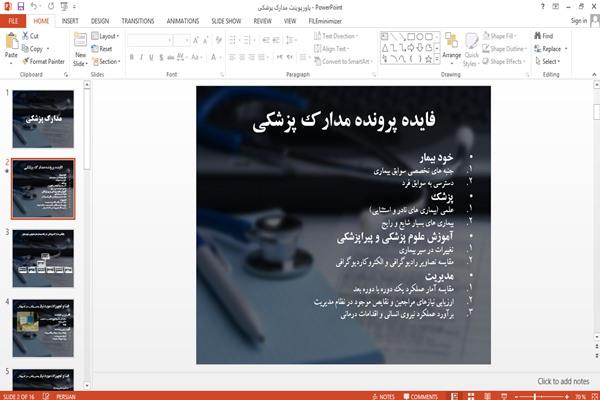Select slide 3 thumbnail
Screen dimensions: 600x400
(43, 258)
